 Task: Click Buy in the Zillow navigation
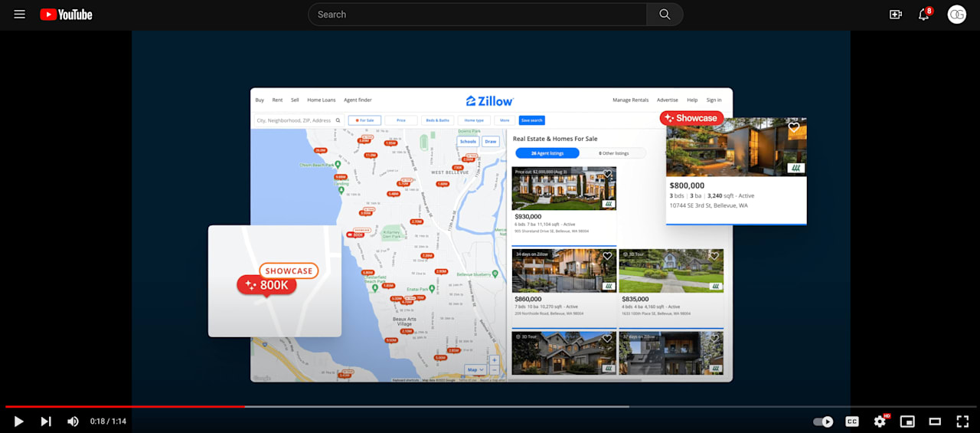point(260,100)
